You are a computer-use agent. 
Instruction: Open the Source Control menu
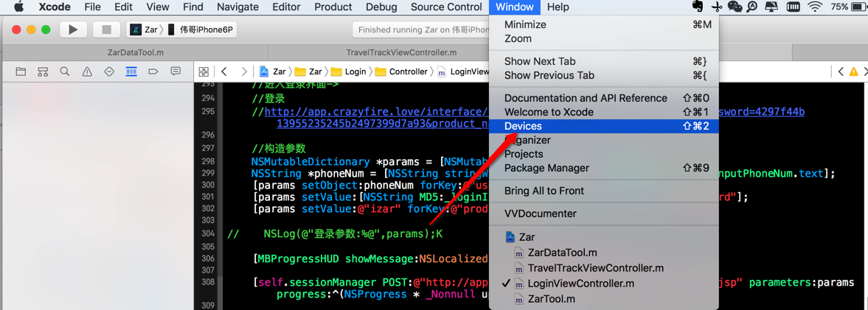point(446,7)
